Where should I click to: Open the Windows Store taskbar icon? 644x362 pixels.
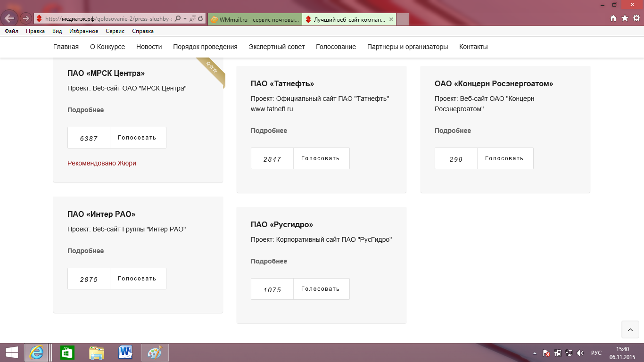click(x=67, y=353)
